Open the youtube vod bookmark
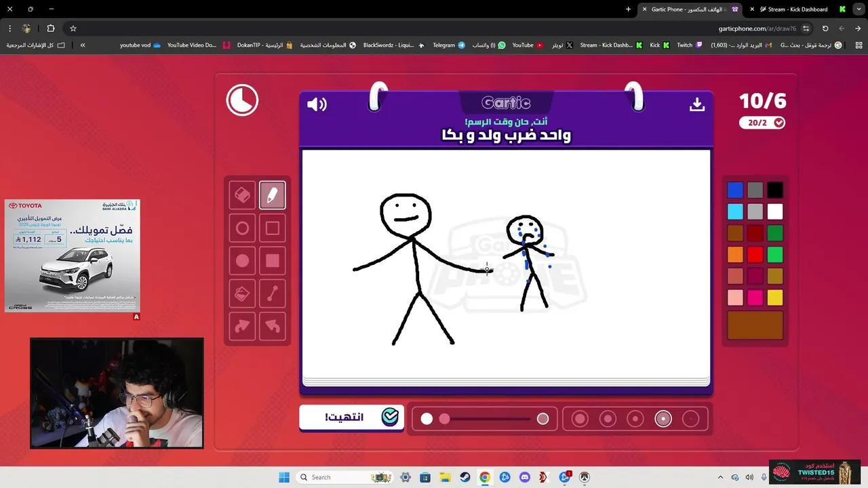The image size is (868, 488). tap(140, 45)
